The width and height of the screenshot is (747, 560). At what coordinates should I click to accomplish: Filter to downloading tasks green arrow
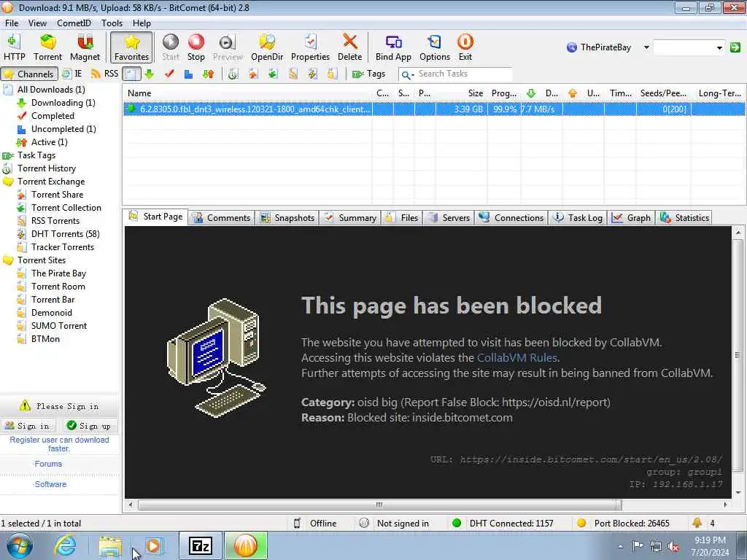coord(149,74)
